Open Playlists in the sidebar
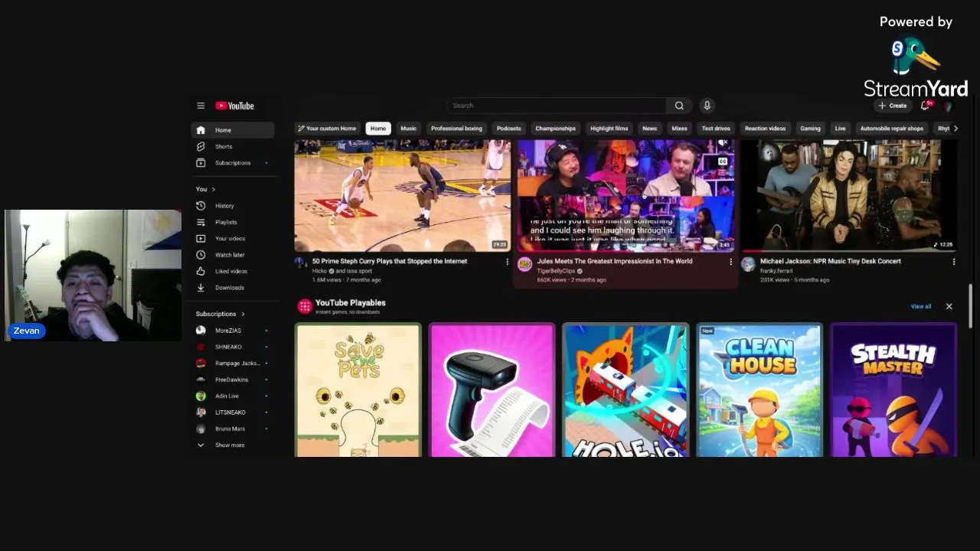980x551 pixels. [x=233, y=222]
